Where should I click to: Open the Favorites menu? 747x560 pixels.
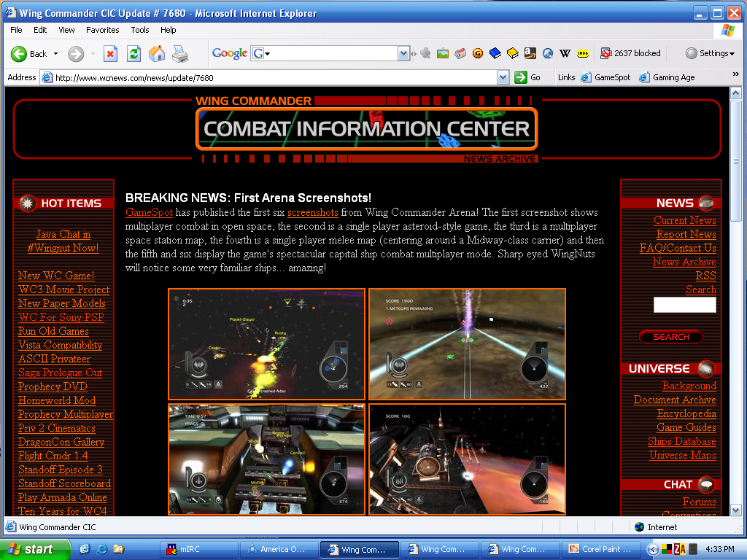pos(102,30)
